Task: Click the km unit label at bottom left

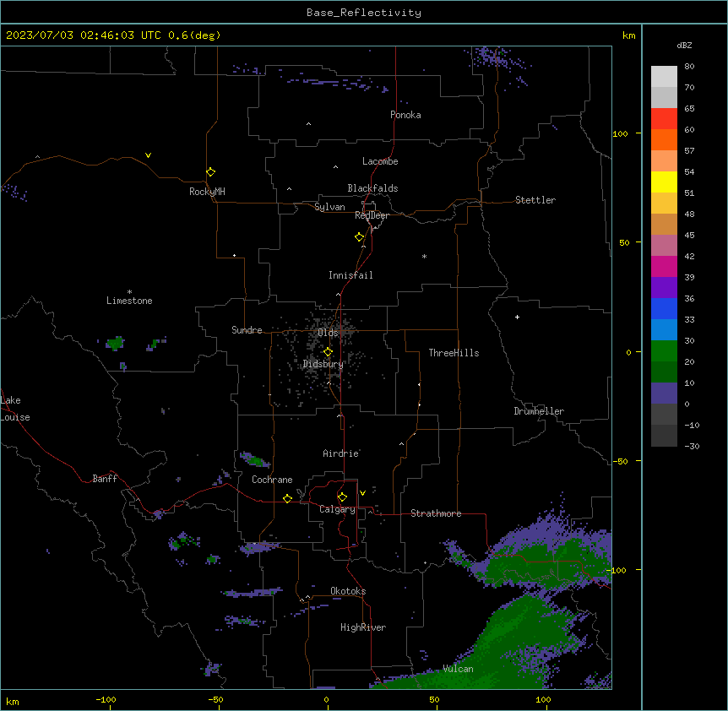Action: tap(13, 701)
